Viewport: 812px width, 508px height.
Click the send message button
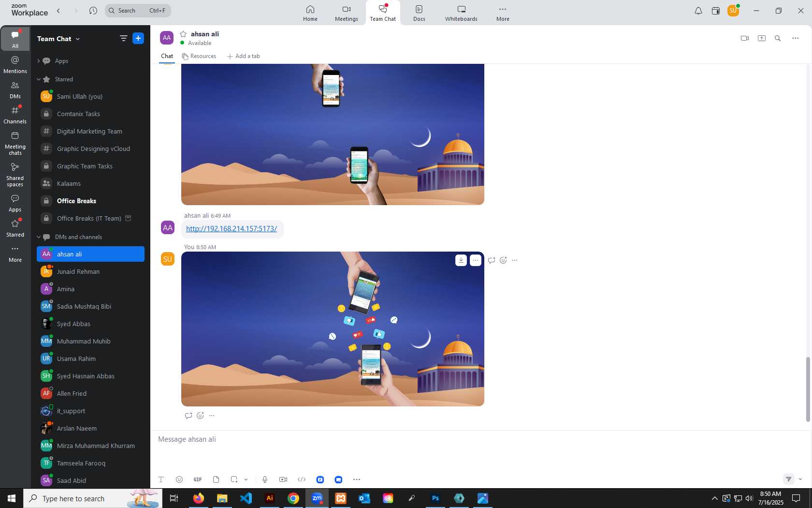(x=788, y=479)
